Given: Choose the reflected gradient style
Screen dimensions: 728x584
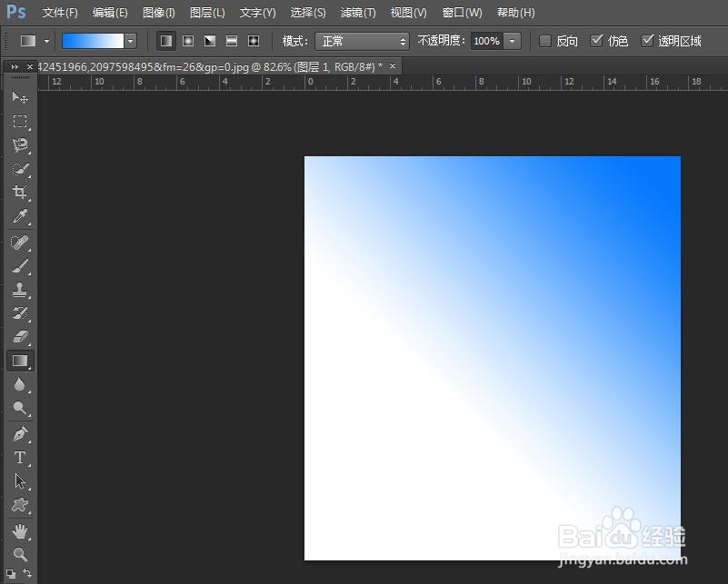Looking at the screenshot, I should (x=232, y=41).
